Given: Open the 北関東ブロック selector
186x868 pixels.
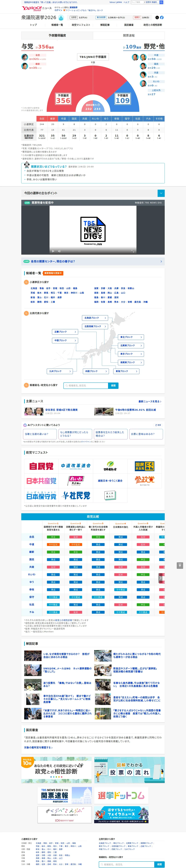Looking at the screenshot, I should coord(131,345).
